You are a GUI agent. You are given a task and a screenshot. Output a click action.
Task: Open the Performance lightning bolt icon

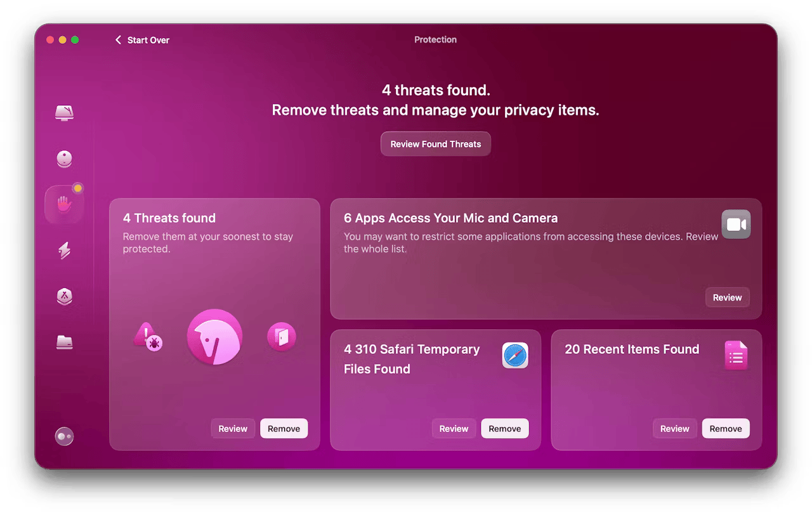coord(64,251)
